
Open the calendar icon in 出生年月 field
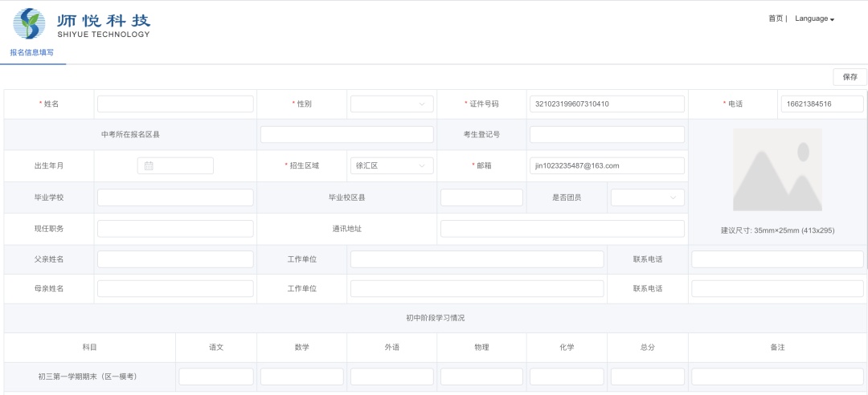coord(149,166)
